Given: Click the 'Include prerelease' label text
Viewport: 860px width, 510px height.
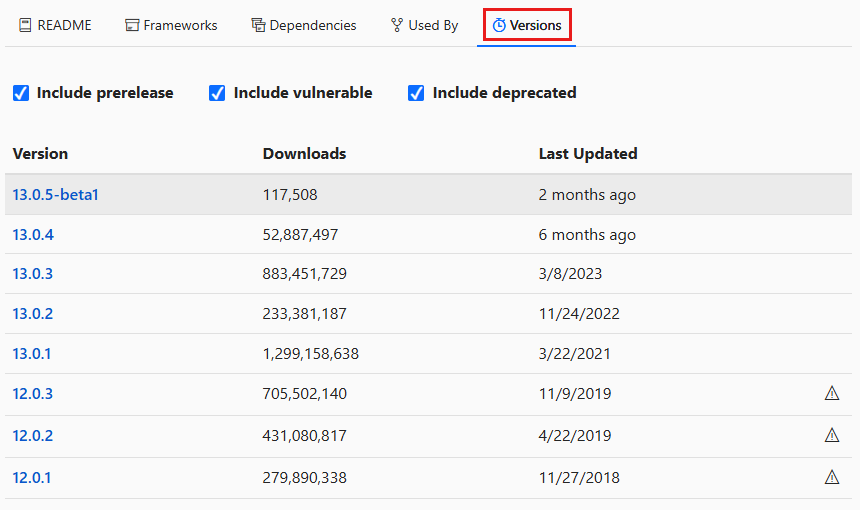Looking at the screenshot, I should [x=105, y=93].
